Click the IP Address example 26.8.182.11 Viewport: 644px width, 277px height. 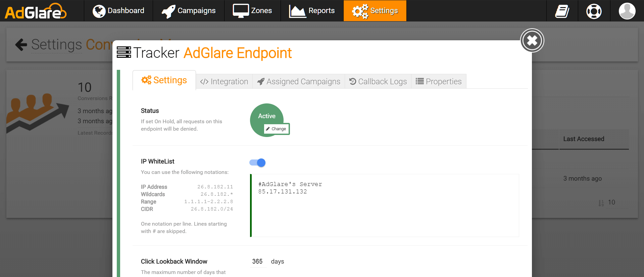coord(215,187)
